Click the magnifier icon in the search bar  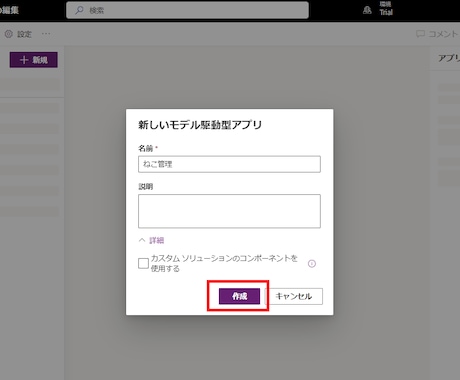79,10
